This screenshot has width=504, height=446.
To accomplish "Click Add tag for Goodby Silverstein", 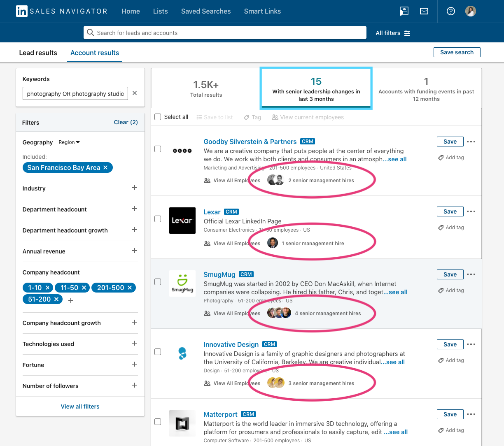I will pos(451,158).
